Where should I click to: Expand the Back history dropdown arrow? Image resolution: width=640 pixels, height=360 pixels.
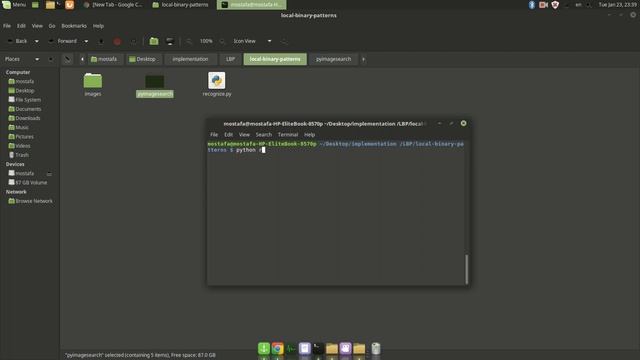click(x=36, y=41)
